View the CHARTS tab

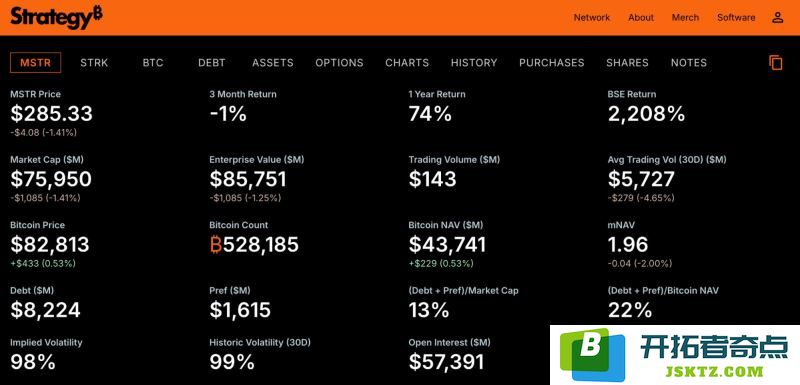pyautogui.click(x=407, y=63)
